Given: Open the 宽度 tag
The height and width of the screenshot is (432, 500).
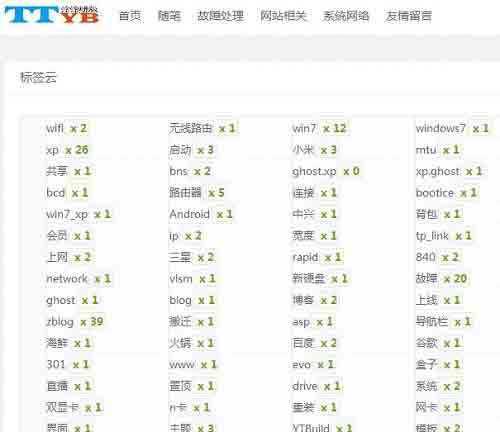Looking at the screenshot, I should click(x=303, y=236).
